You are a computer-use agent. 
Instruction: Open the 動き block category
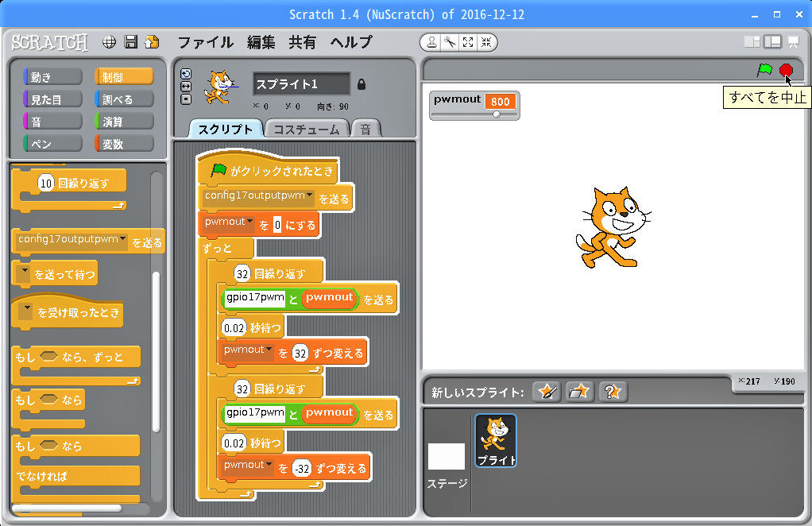pyautogui.click(x=52, y=77)
